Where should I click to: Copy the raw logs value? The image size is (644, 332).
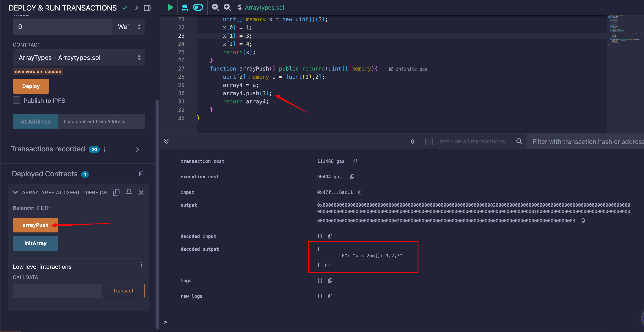(x=330, y=296)
